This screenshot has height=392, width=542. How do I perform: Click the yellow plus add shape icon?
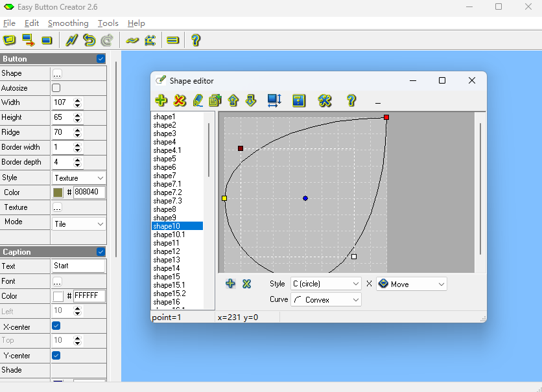tap(161, 100)
